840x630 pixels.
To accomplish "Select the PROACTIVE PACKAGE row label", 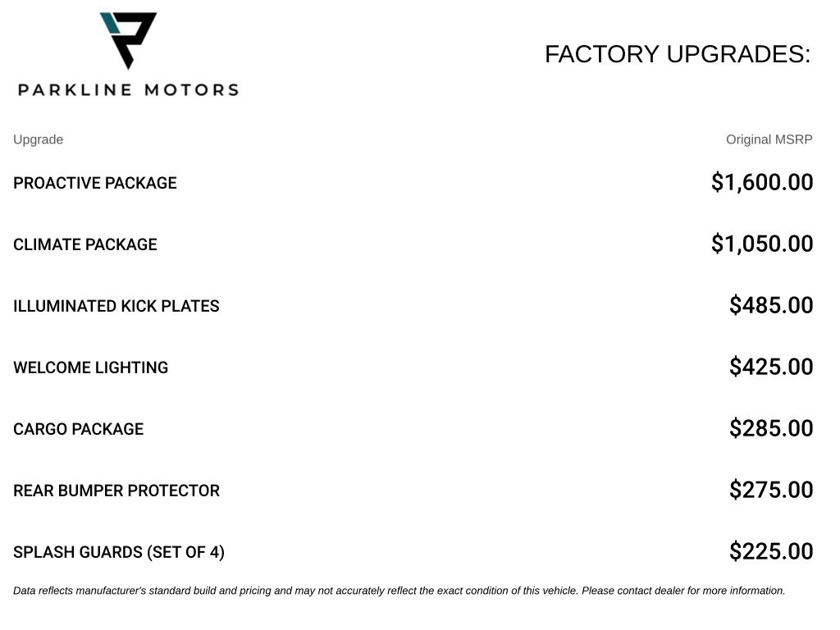I will point(95,183).
